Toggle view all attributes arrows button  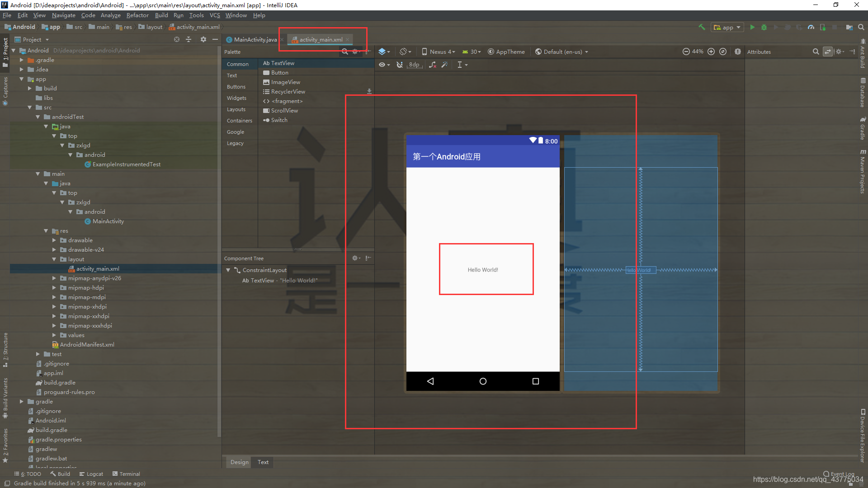click(827, 52)
